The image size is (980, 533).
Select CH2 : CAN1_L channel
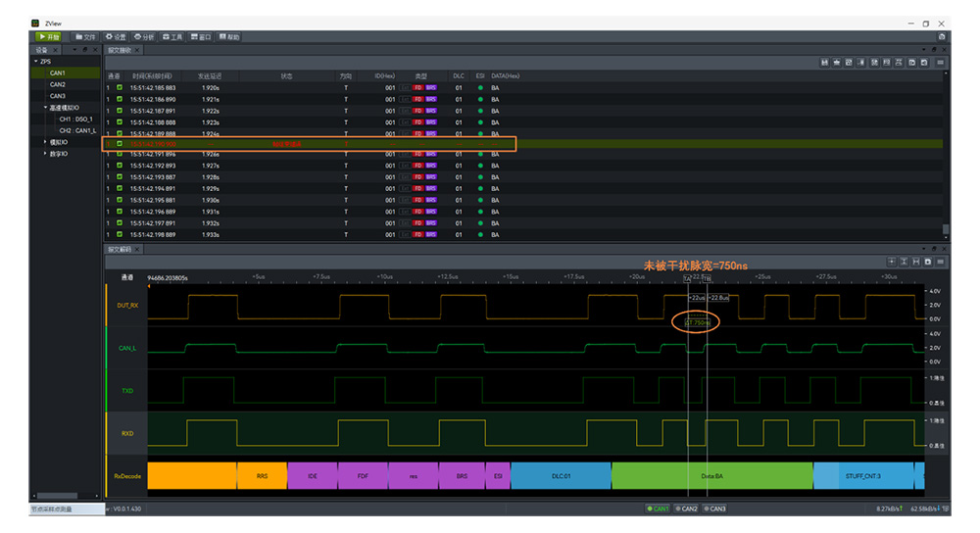click(x=77, y=130)
